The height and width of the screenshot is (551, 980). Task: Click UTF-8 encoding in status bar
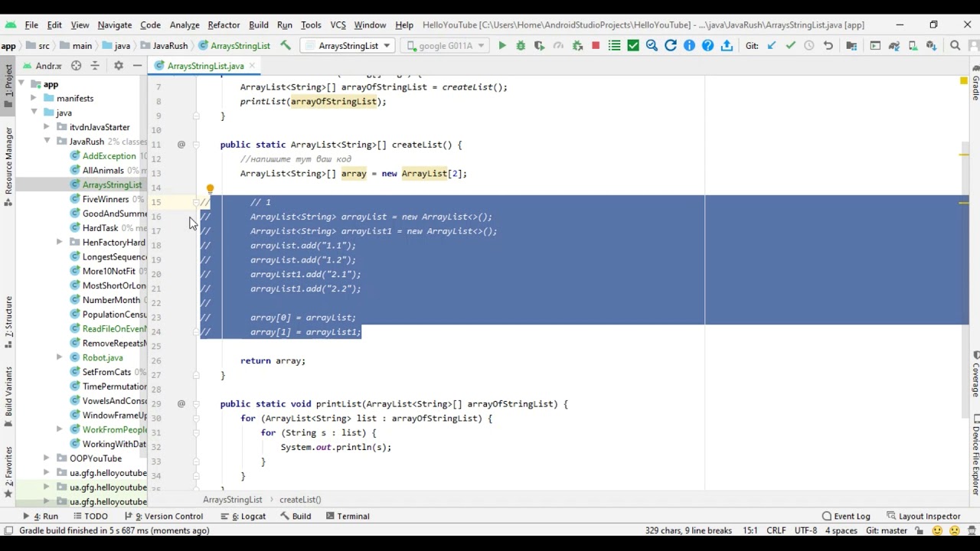pos(805,530)
